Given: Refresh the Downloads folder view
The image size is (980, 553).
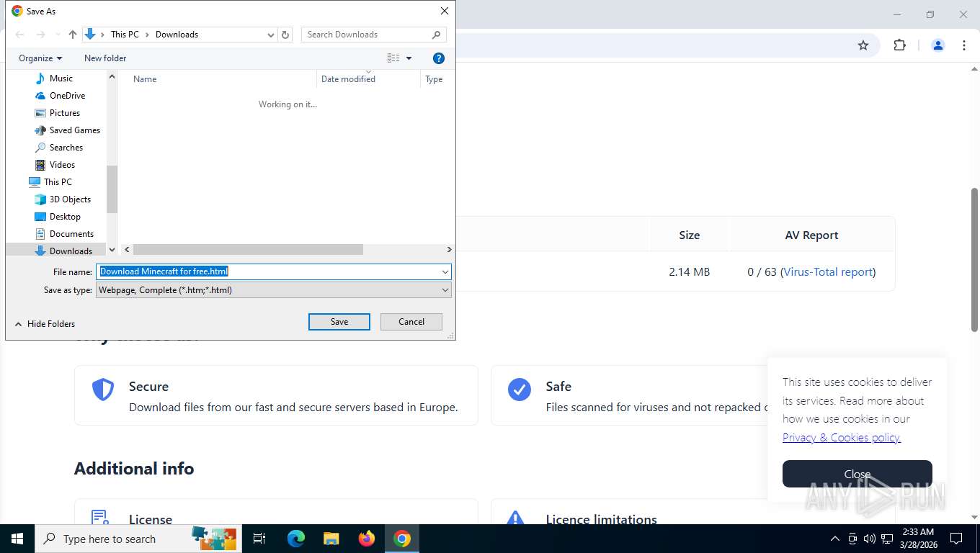Looking at the screenshot, I should 285,35.
